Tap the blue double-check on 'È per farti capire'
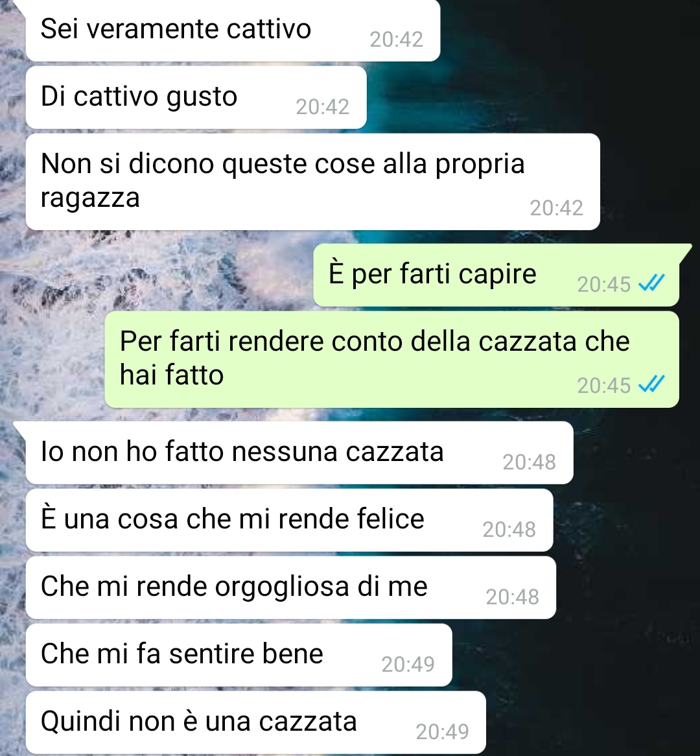The height and width of the screenshot is (756, 700). pyautogui.click(x=651, y=283)
